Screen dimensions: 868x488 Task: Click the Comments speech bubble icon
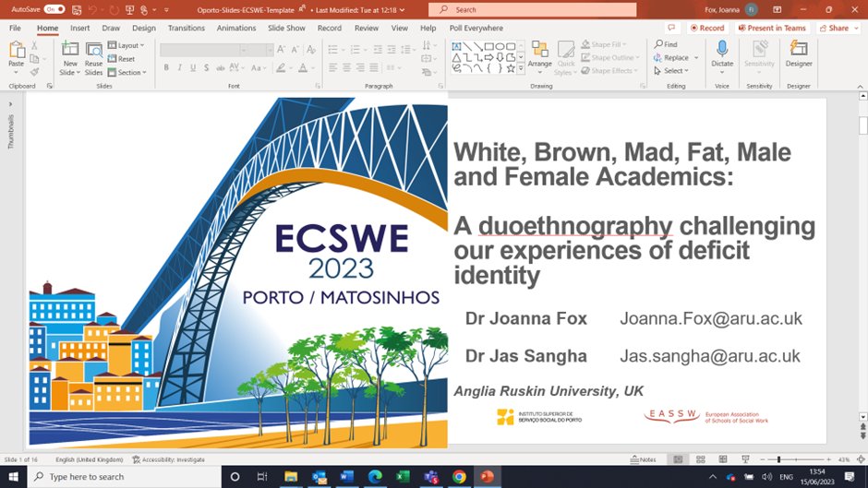pos(671,28)
